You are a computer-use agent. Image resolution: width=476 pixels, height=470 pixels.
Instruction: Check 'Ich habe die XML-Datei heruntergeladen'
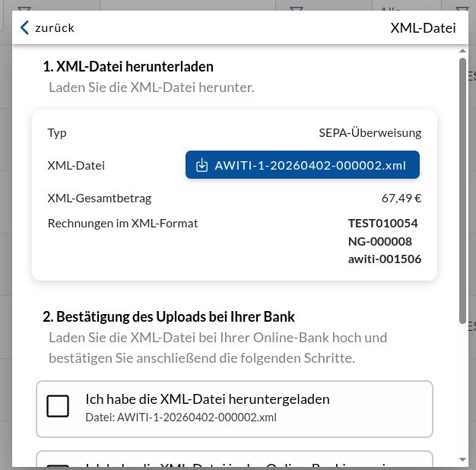(58, 406)
